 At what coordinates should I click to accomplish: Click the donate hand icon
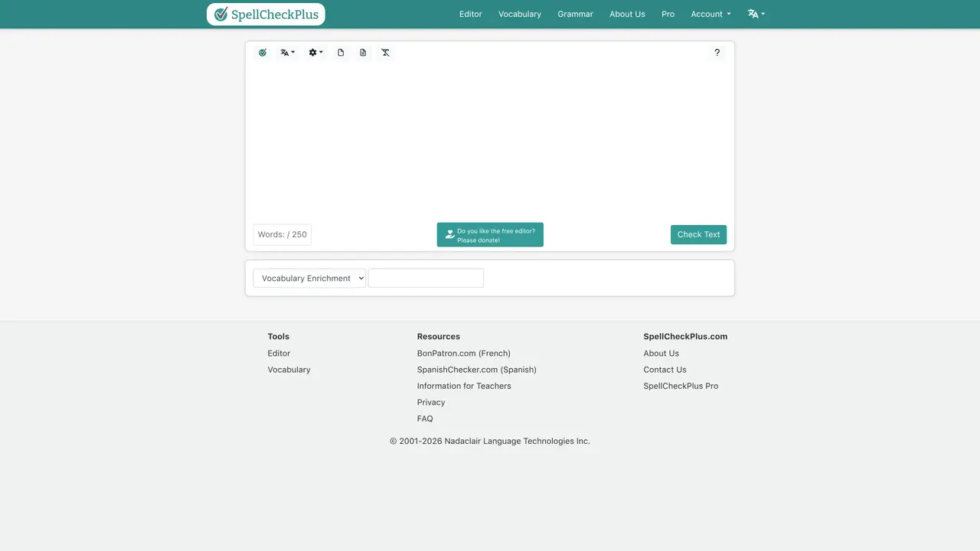coord(449,235)
